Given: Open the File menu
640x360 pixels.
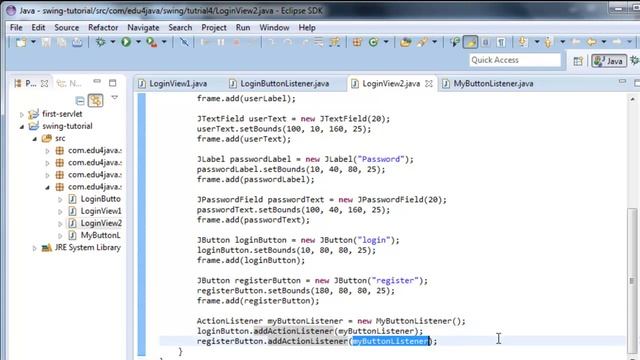Looking at the screenshot, I should (16, 27).
